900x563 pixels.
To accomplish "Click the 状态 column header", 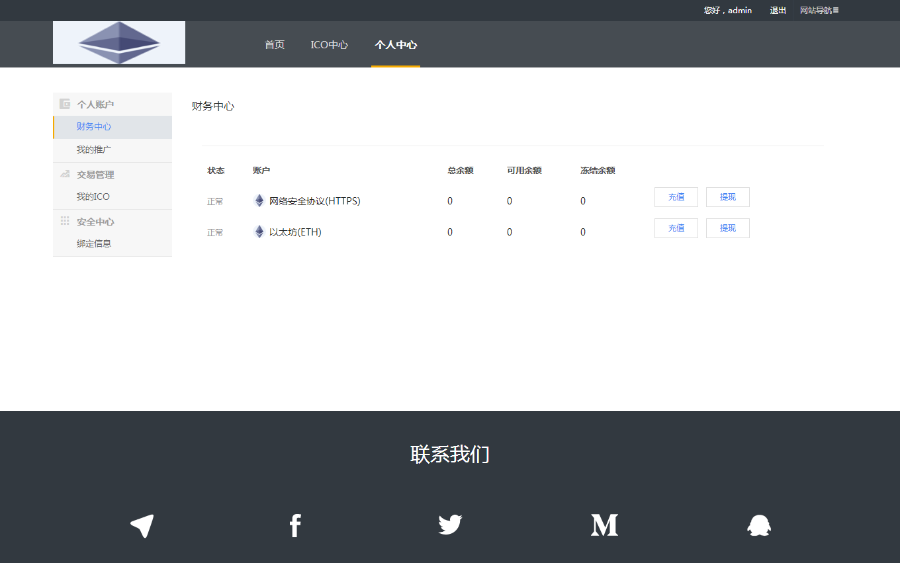I will pos(216,170).
